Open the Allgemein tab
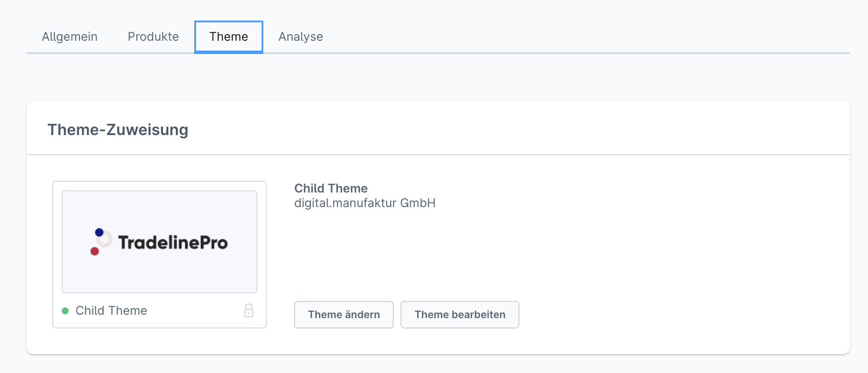 click(69, 37)
